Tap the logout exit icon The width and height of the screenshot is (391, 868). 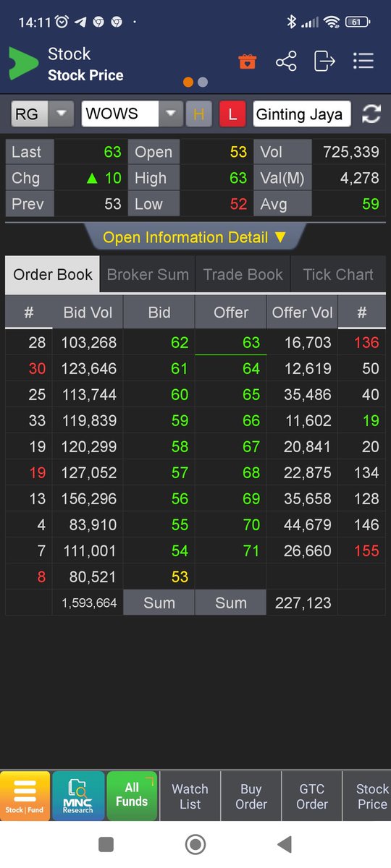(x=324, y=61)
